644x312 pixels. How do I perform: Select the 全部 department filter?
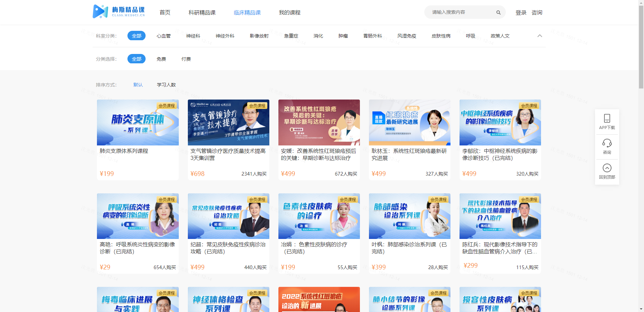(137, 36)
